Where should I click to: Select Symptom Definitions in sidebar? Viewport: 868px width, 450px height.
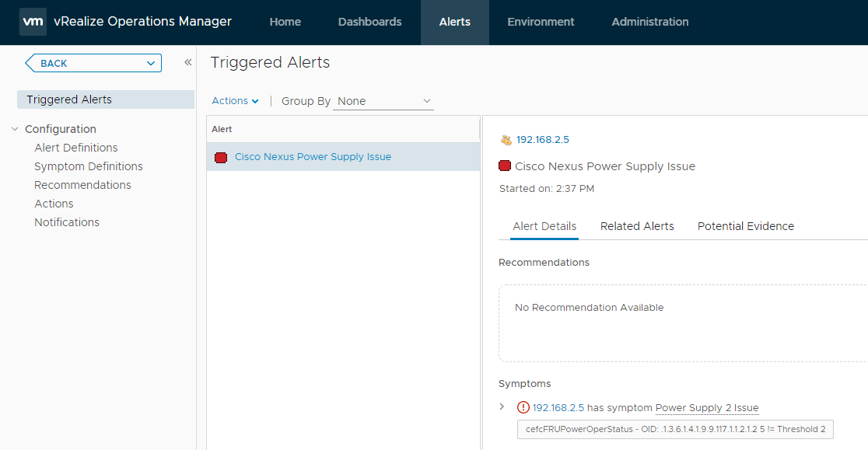89,166
